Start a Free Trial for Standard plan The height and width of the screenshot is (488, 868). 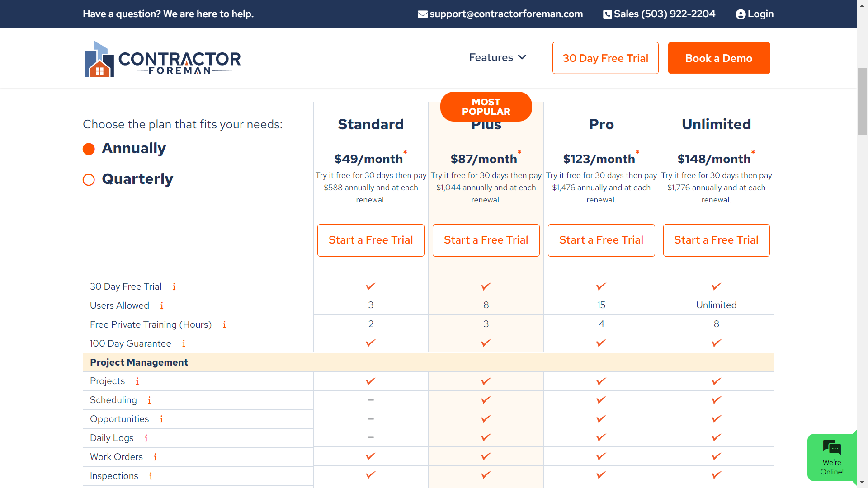(371, 240)
